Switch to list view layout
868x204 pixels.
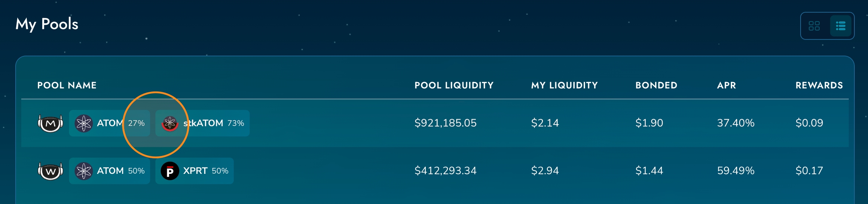coord(840,26)
